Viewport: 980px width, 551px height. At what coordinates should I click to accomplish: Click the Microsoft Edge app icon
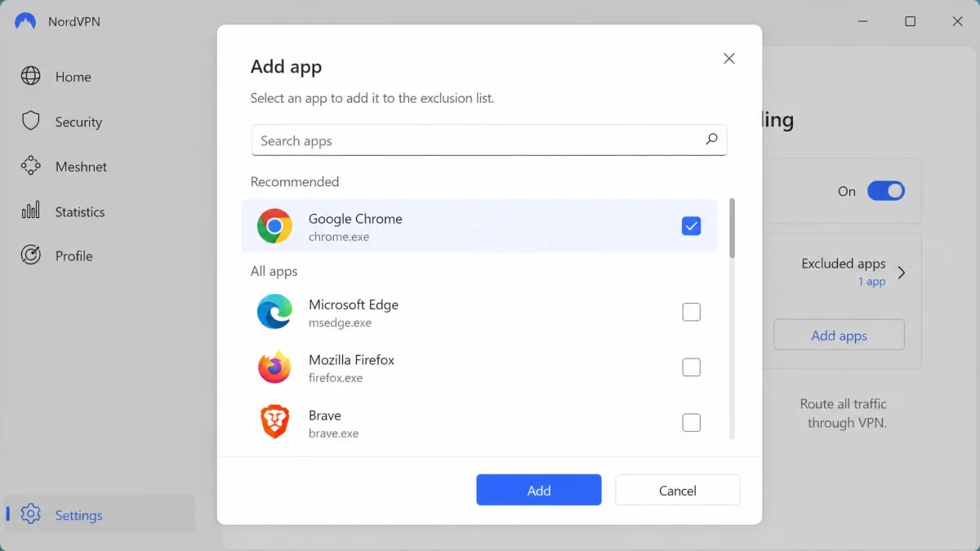click(274, 312)
